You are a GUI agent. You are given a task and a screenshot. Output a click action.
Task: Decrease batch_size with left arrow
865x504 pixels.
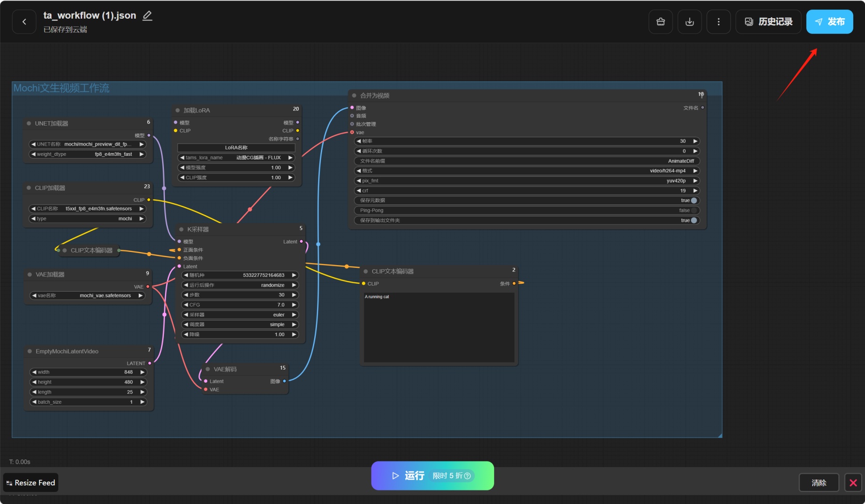click(34, 402)
